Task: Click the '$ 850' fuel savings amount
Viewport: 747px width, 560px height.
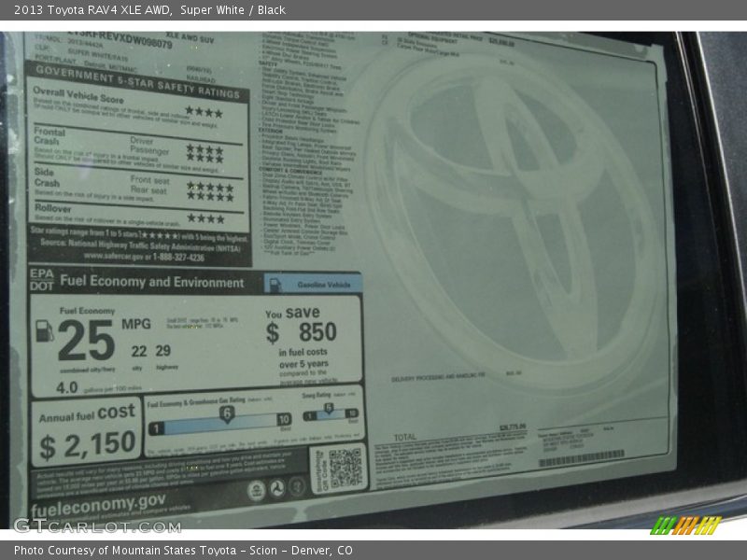Action: (302, 332)
